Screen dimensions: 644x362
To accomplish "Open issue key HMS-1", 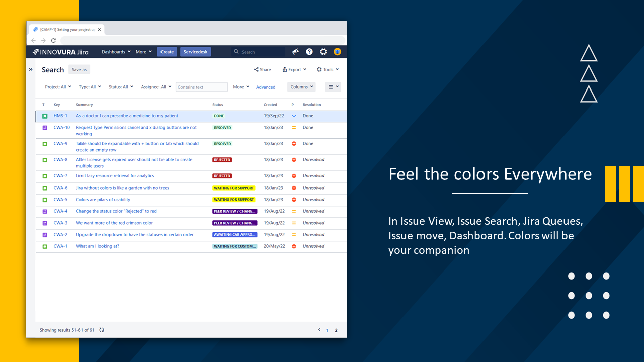I will (x=60, y=116).
